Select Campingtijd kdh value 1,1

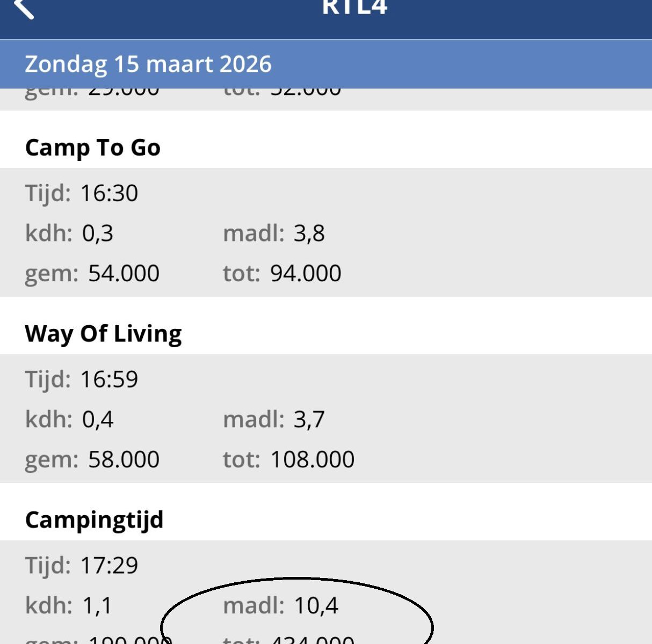(97, 605)
